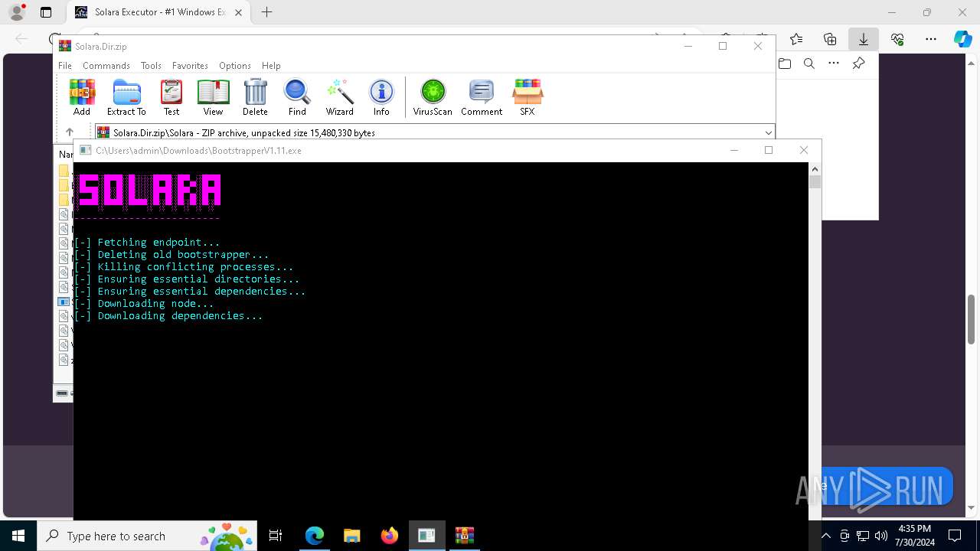Add an archive Comment

coord(482,97)
